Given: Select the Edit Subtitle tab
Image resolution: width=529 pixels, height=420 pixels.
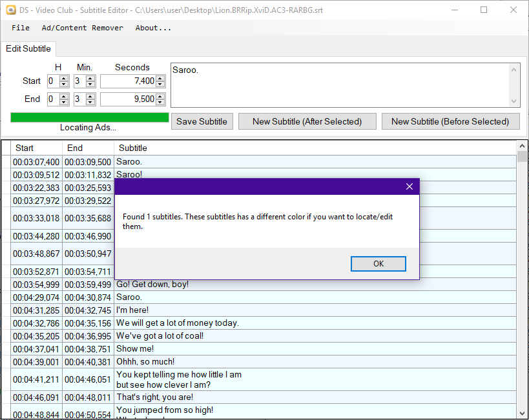Looking at the screenshot, I should [x=28, y=49].
